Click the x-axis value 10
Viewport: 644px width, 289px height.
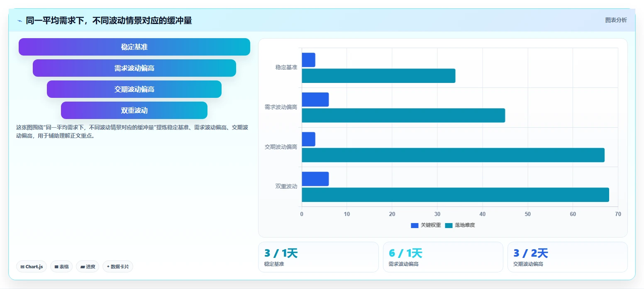point(347,214)
